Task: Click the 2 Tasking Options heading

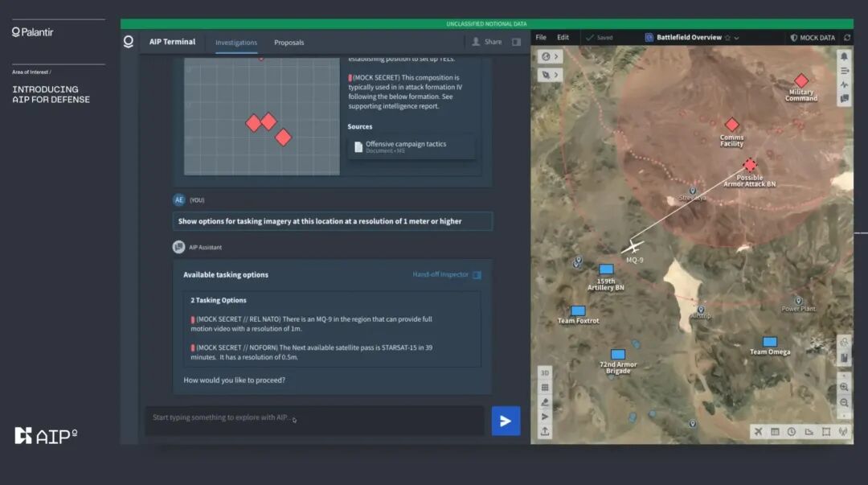Action: click(219, 300)
